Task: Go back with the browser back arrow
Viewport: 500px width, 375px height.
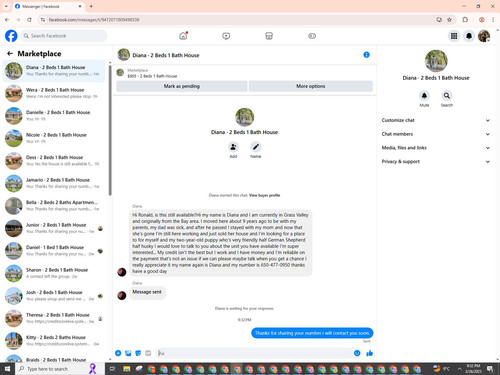Action: point(7,20)
